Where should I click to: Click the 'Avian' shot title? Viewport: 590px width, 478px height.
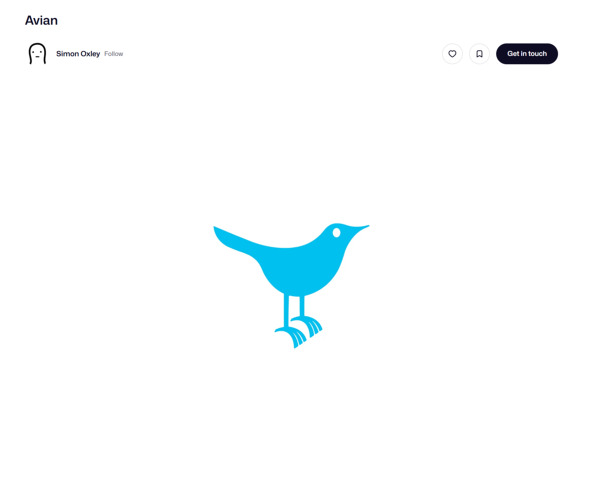point(41,20)
